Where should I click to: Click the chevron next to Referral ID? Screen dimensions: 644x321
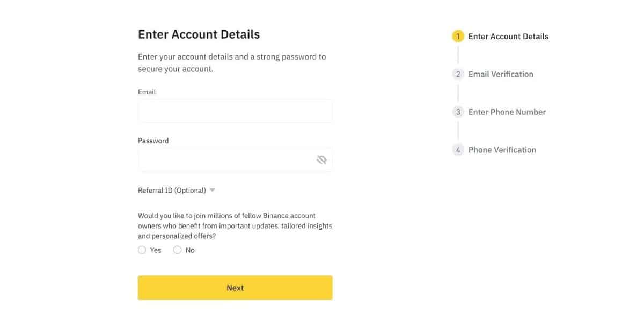pyautogui.click(x=212, y=190)
